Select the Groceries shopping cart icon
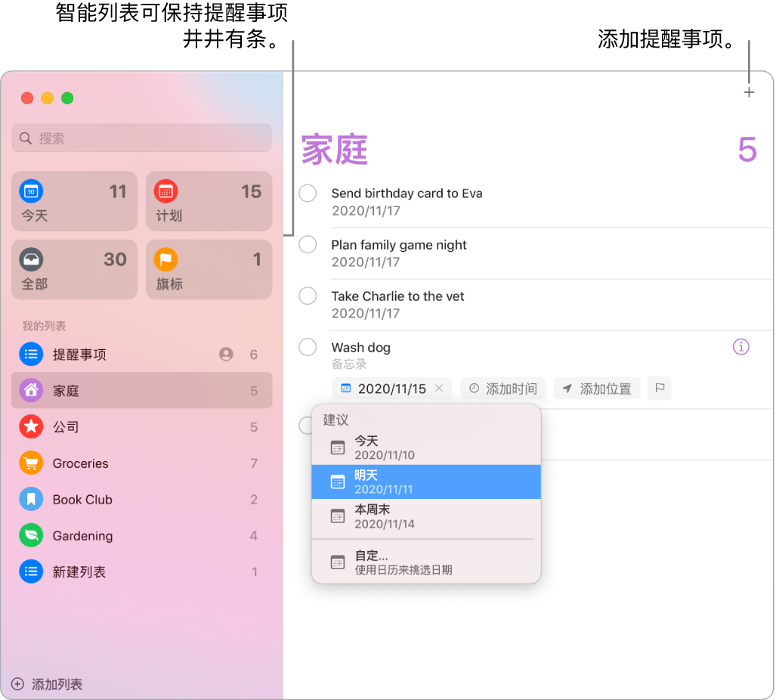The width and height of the screenshot is (776, 700). [x=31, y=463]
